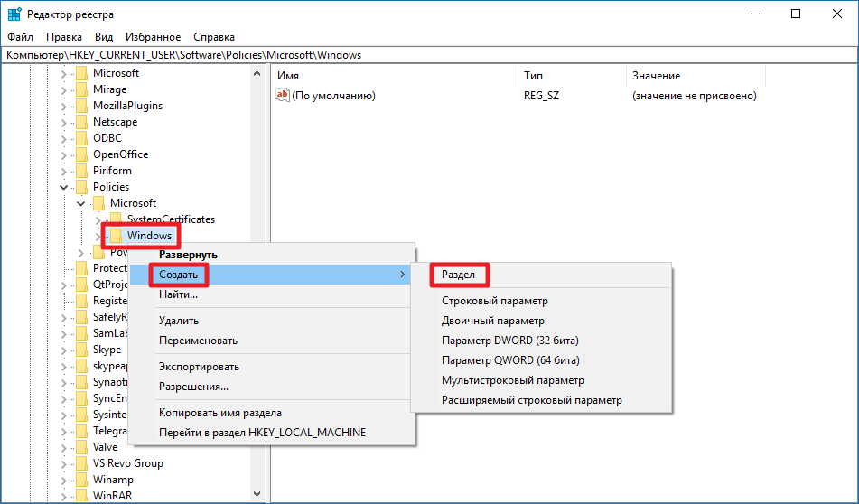The height and width of the screenshot is (504, 859).
Task: Click the OpenOffice folder icon
Action: coord(81,154)
